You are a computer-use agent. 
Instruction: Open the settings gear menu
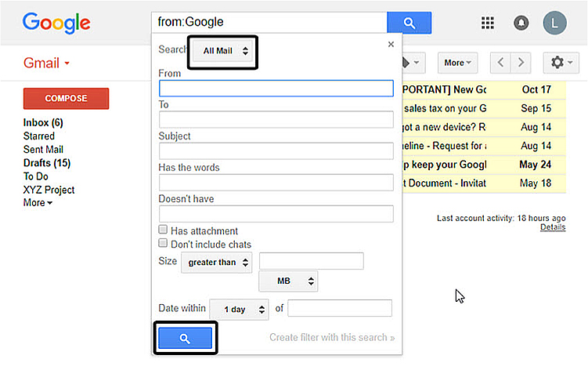point(561,63)
